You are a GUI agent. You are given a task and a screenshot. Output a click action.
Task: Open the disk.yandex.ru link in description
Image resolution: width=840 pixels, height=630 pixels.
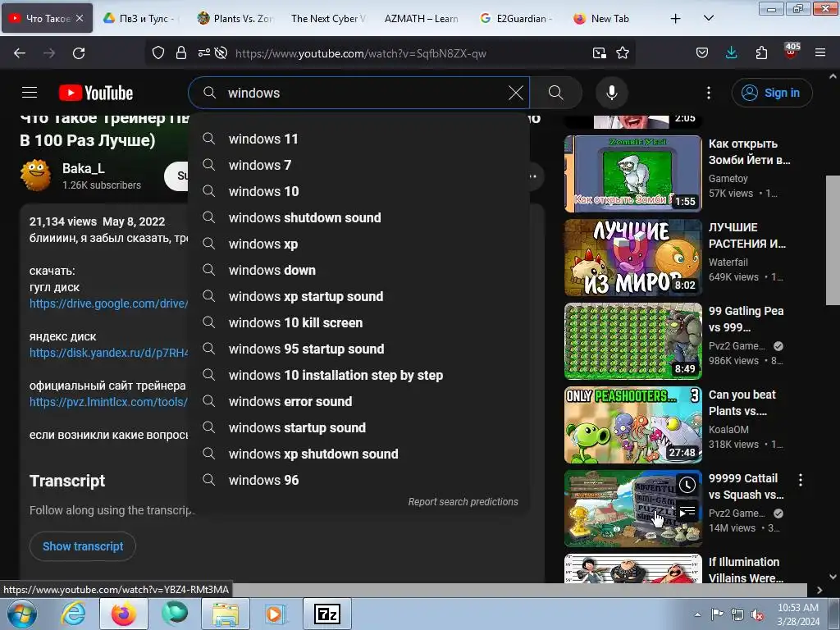click(109, 353)
